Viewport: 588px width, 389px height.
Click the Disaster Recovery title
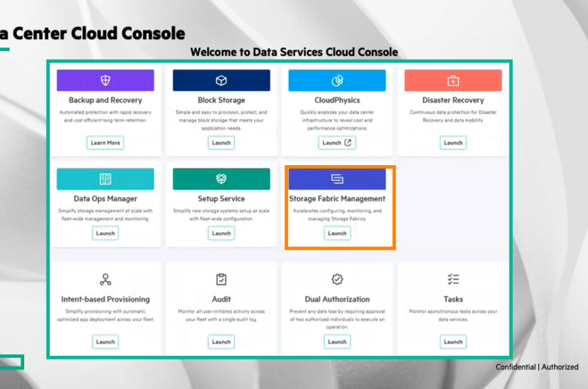pos(453,100)
